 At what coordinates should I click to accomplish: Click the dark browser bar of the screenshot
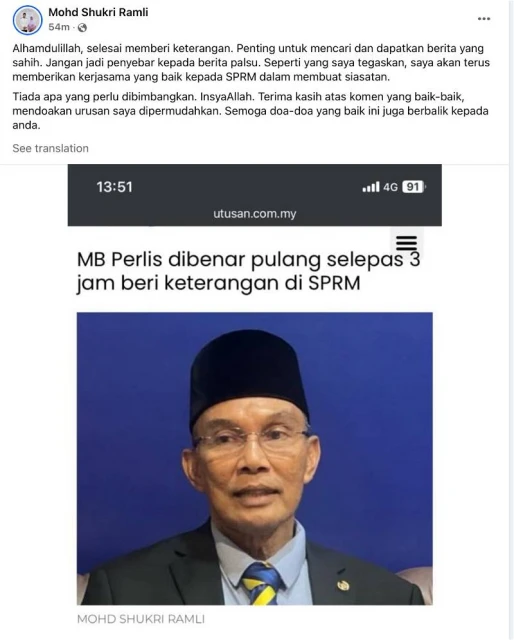click(255, 195)
